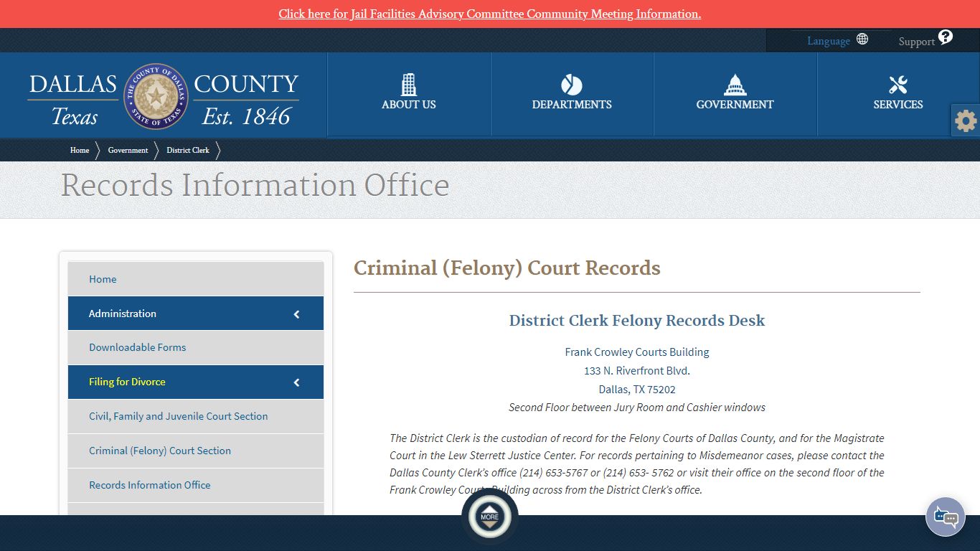980x551 pixels.
Task: Go to Government in the breadcrumb
Action: (128, 150)
